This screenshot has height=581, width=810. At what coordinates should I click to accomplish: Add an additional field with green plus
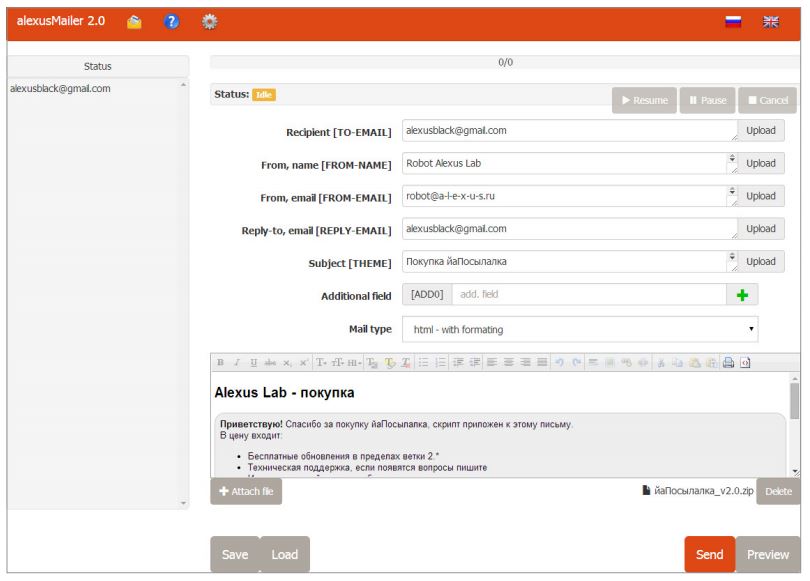pyautogui.click(x=742, y=295)
